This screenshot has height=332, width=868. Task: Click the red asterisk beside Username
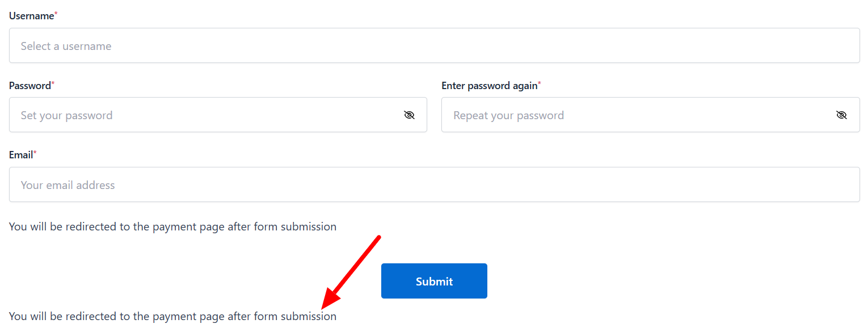pos(56,15)
